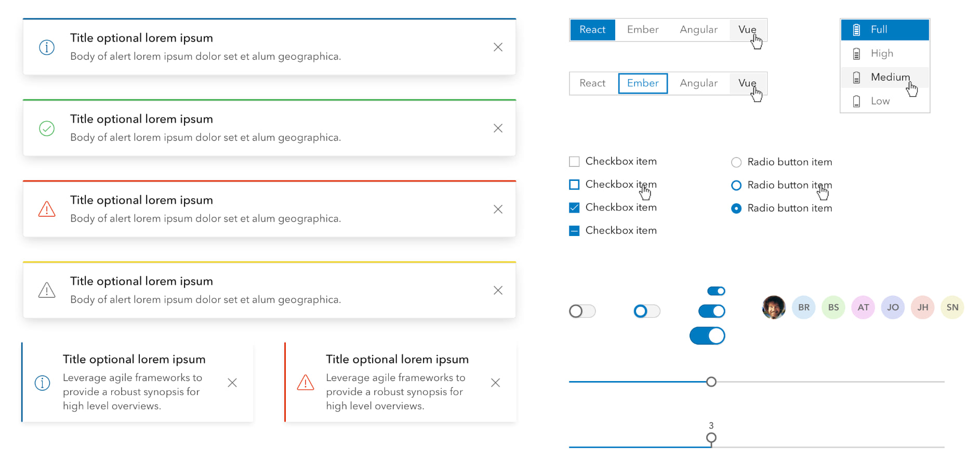This screenshot has height=471, width=980.
Task: Close the small red-bordered alert card
Action: click(495, 383)
